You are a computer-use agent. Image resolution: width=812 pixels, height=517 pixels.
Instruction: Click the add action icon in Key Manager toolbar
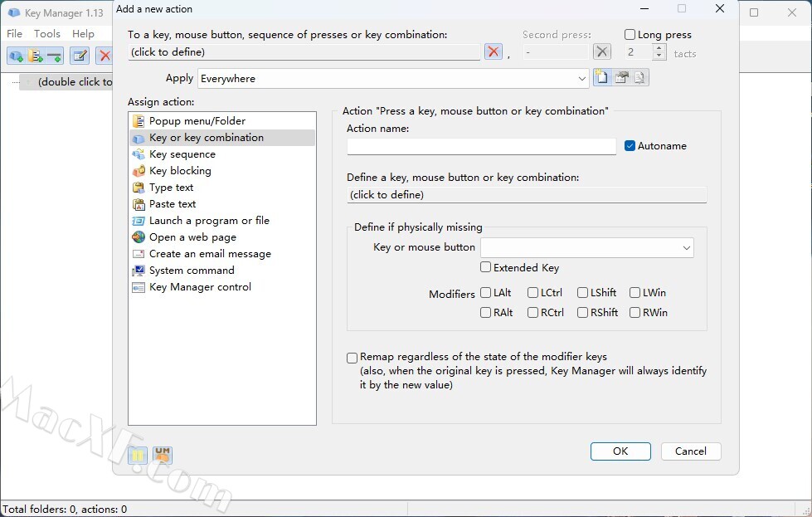[x=16, y=56]
